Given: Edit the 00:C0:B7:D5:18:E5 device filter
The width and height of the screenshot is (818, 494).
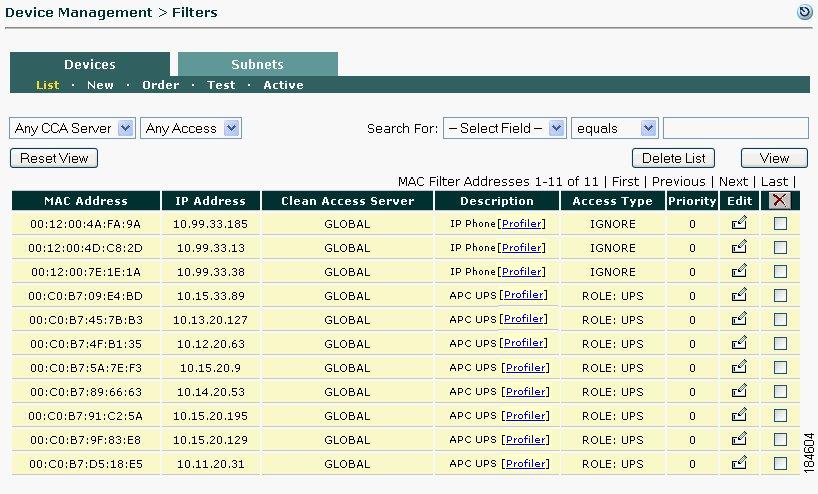Looking at the screenshot, I should coord(739,463).
